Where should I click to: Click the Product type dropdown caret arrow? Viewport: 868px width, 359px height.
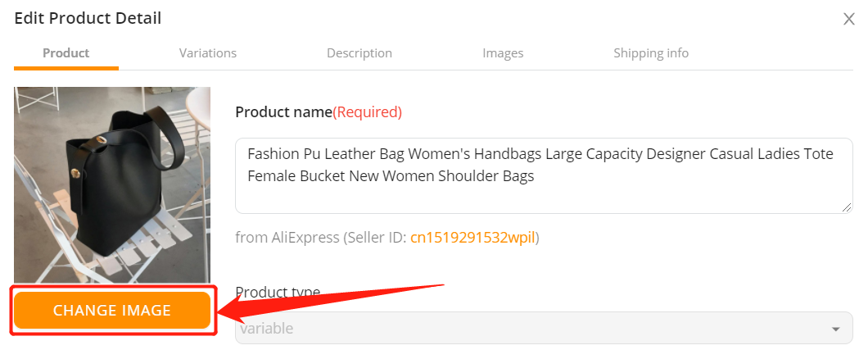pyautogui.click(x=835, y=329)
